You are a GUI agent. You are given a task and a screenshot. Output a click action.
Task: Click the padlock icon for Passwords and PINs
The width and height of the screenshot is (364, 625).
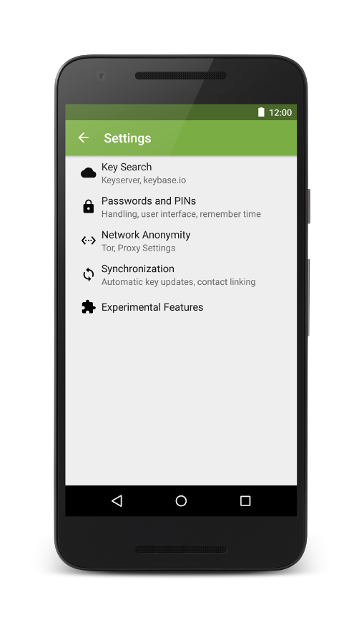[89, 206]
